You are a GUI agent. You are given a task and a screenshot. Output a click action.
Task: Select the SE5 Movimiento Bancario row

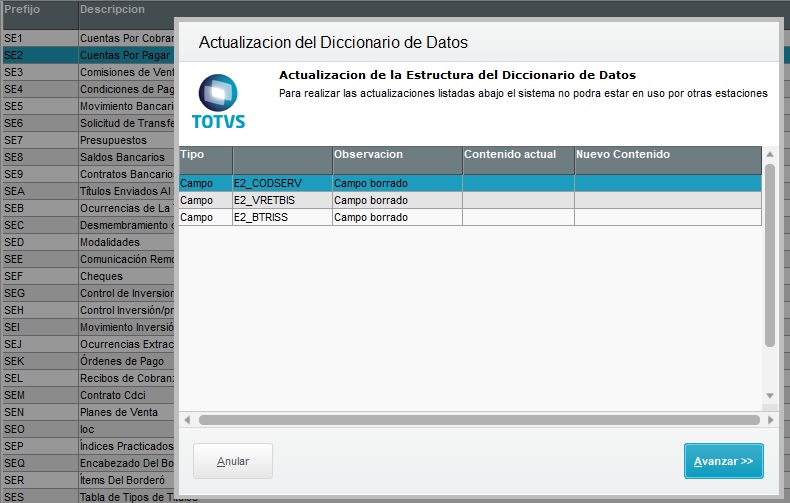(88, 106)
